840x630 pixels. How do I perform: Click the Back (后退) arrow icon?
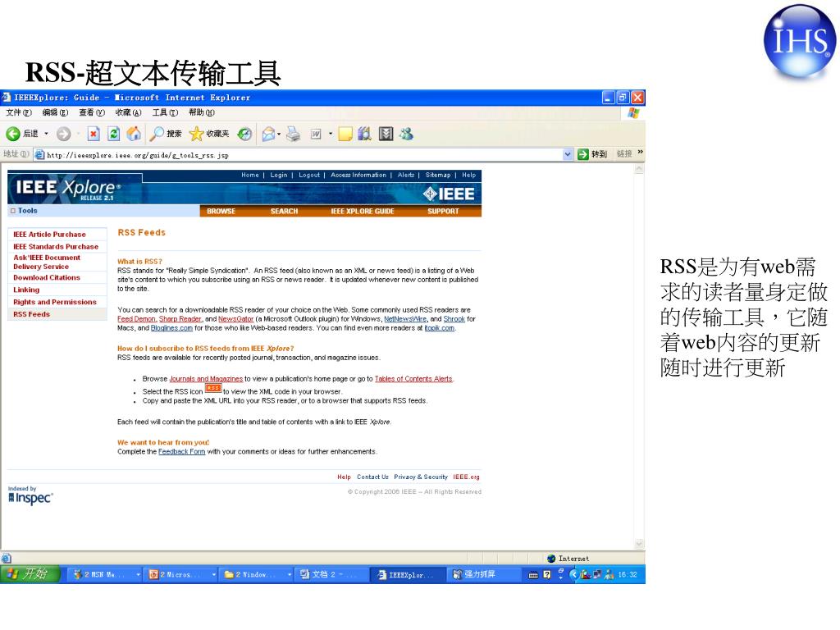(x=13, y=134)
